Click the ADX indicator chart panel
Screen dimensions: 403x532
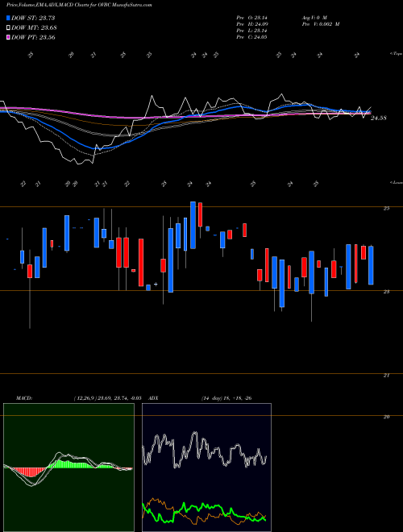206,468
